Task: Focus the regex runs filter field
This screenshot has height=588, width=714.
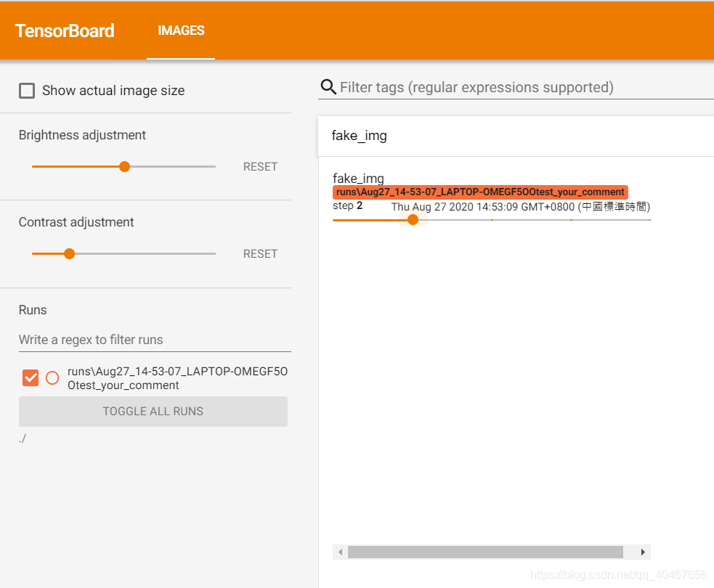Action: (x=155, y=340)
